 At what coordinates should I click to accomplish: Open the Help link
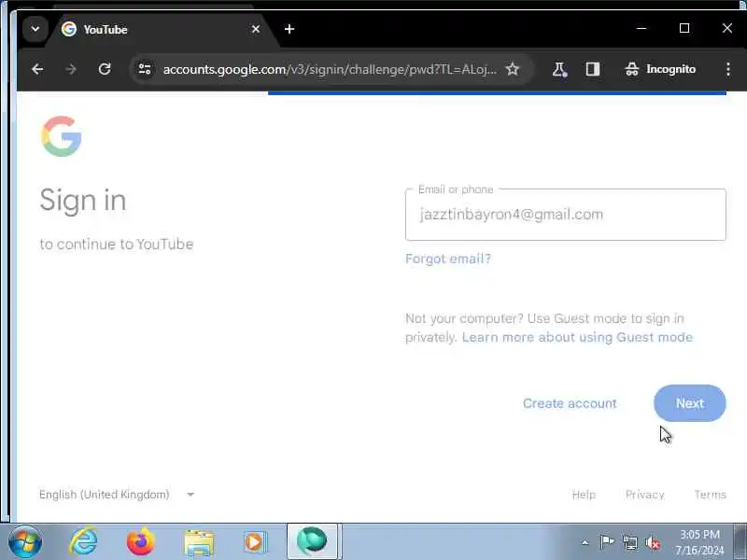(x=584, y=495)
